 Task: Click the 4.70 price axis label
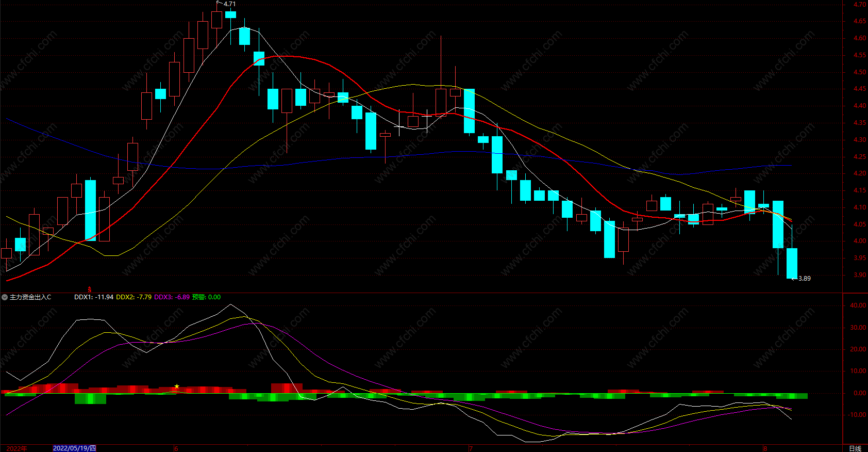click(x=859, y=5)
